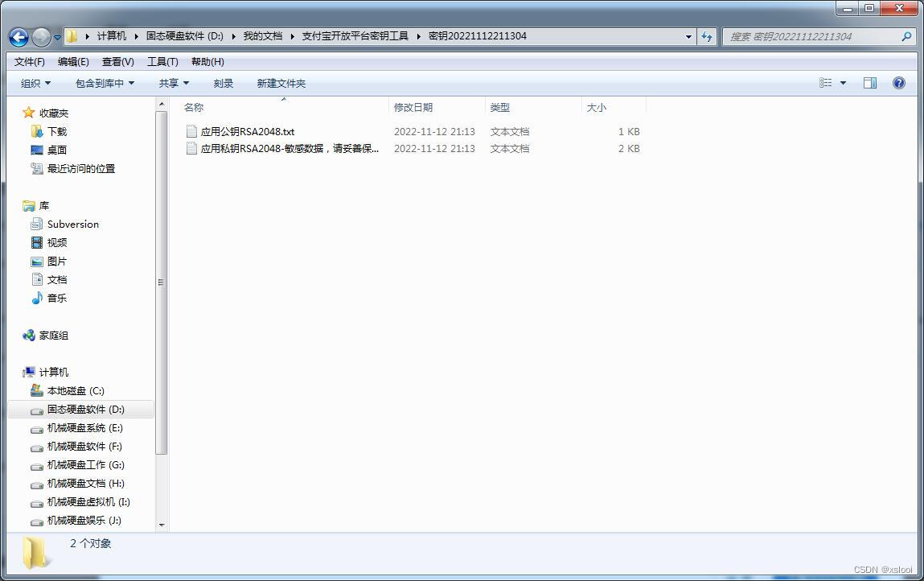Open the 组织 dropdown in toolbar
The image size is (924, 581).
coord(35,84)
